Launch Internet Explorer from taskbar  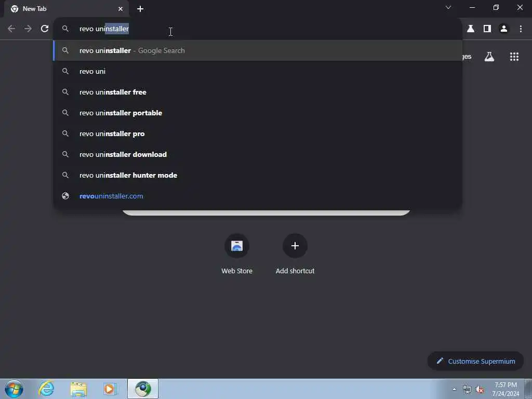46,389
